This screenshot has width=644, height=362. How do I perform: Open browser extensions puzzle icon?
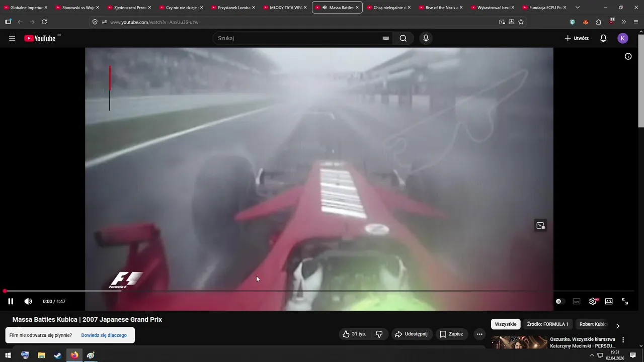coord(598,22)
